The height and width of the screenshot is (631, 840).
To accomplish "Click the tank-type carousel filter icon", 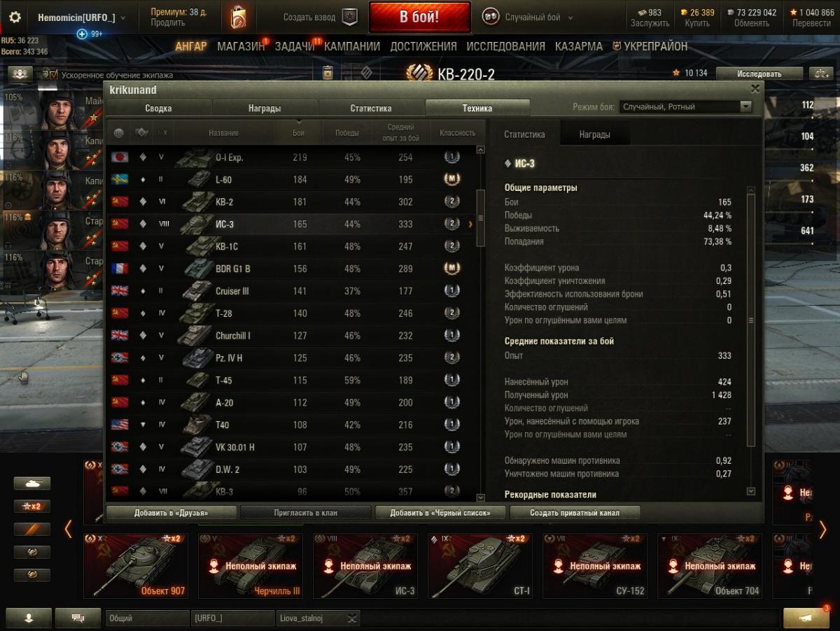I will tap(32, 483).
